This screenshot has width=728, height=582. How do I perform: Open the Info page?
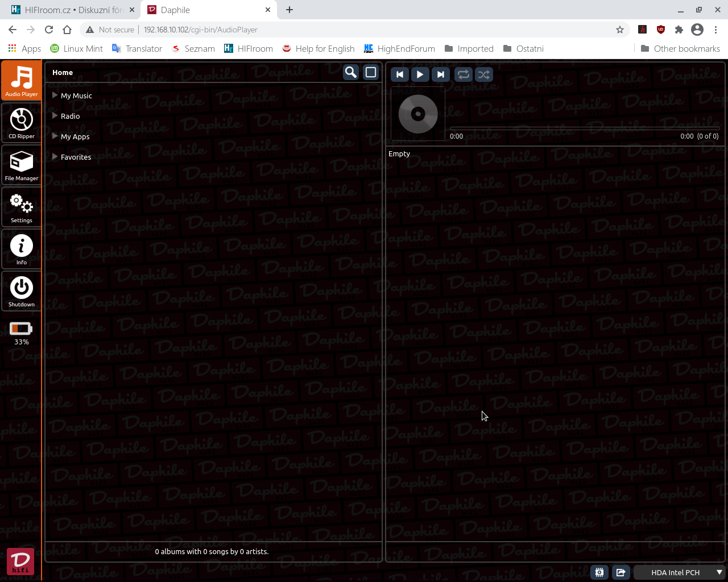pos(22,249)
